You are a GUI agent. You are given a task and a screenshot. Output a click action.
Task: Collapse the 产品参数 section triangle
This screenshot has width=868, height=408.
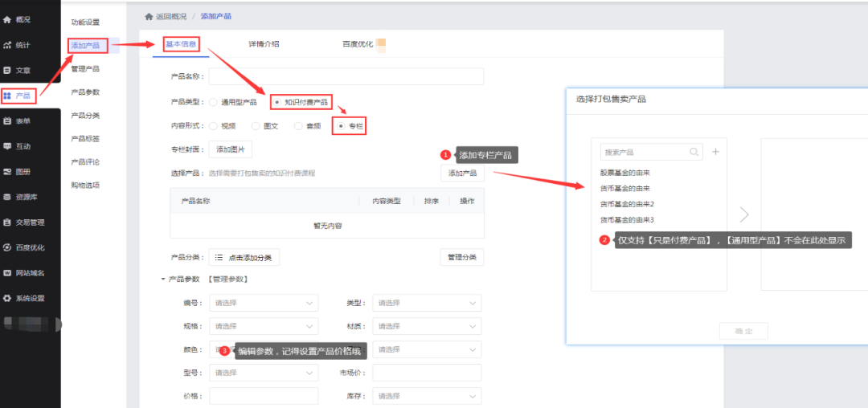[164, 279]
